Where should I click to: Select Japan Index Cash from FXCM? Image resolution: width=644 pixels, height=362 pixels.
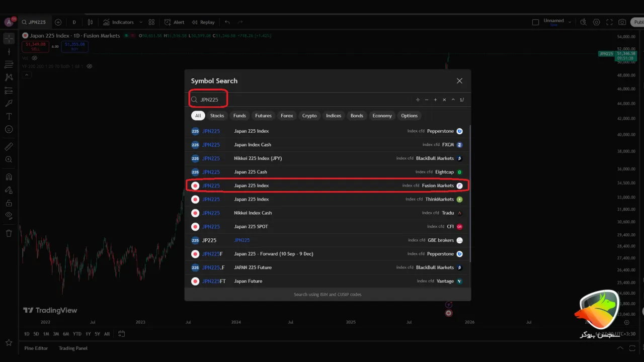tap(328, 145)
